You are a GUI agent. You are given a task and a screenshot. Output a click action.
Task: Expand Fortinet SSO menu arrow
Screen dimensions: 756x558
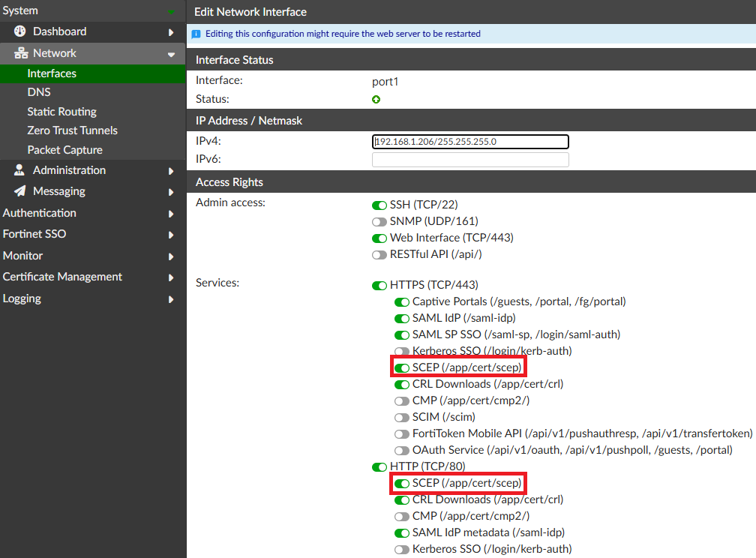tap(171, 235)
